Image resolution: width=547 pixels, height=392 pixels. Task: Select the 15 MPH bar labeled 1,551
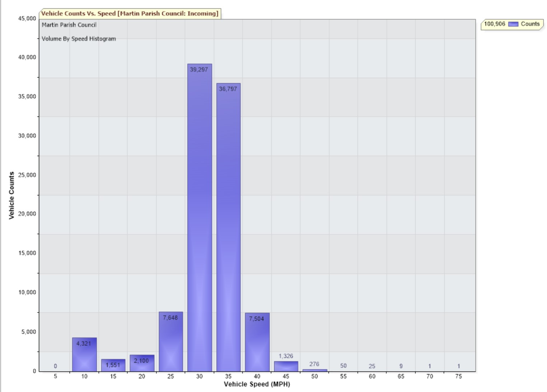click(113, 365)
